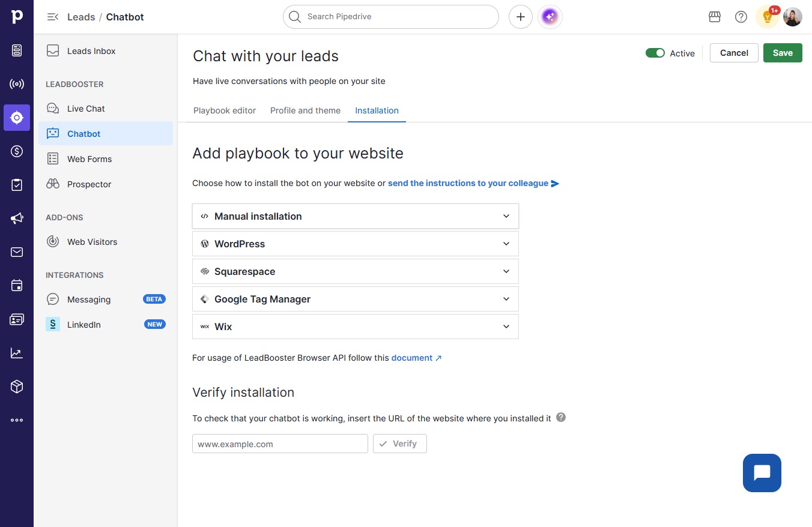The height and width of the screenshot is (527, 812).
Task: Open the Activities calendar icon
Action: [x=17, y=286]
